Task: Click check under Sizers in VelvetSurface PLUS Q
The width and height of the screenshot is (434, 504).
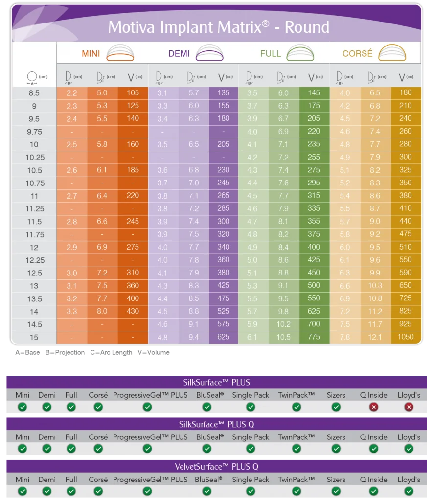Action: 336,491
